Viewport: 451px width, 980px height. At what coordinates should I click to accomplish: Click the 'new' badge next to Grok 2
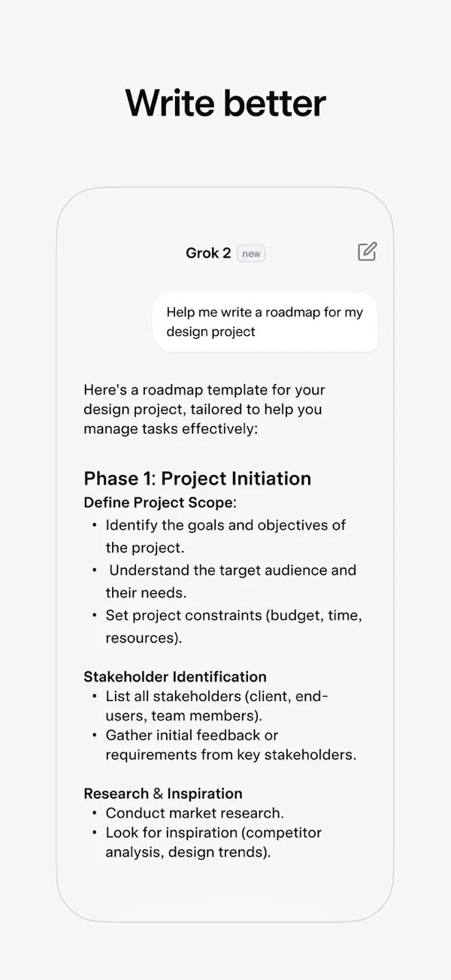[251, 253]
